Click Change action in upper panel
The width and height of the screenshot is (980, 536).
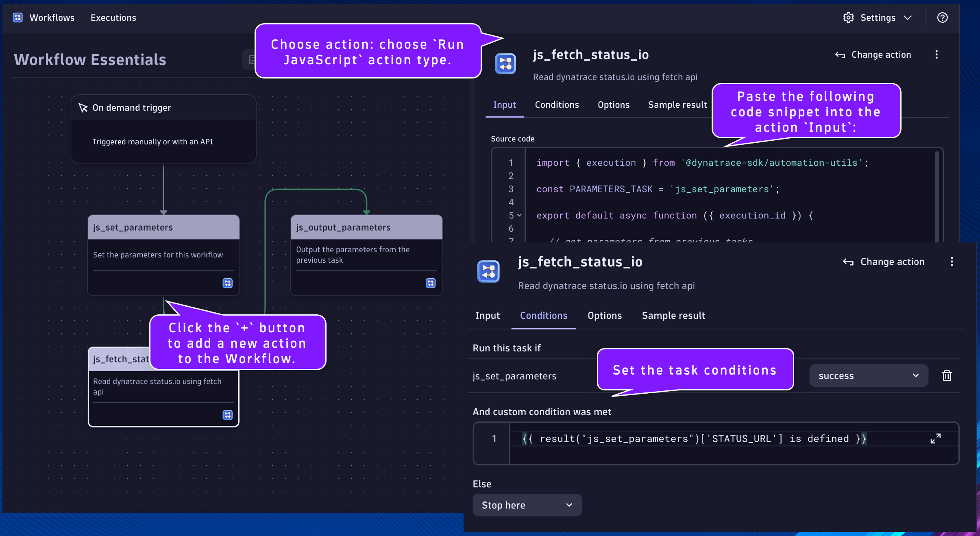pyautogui.click(x=873, y=54)
